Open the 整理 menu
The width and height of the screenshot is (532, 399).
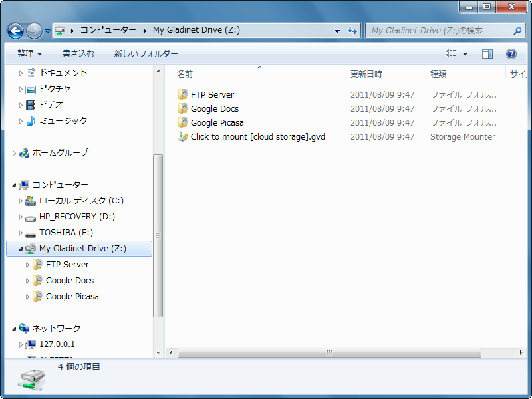click(29, 54)
